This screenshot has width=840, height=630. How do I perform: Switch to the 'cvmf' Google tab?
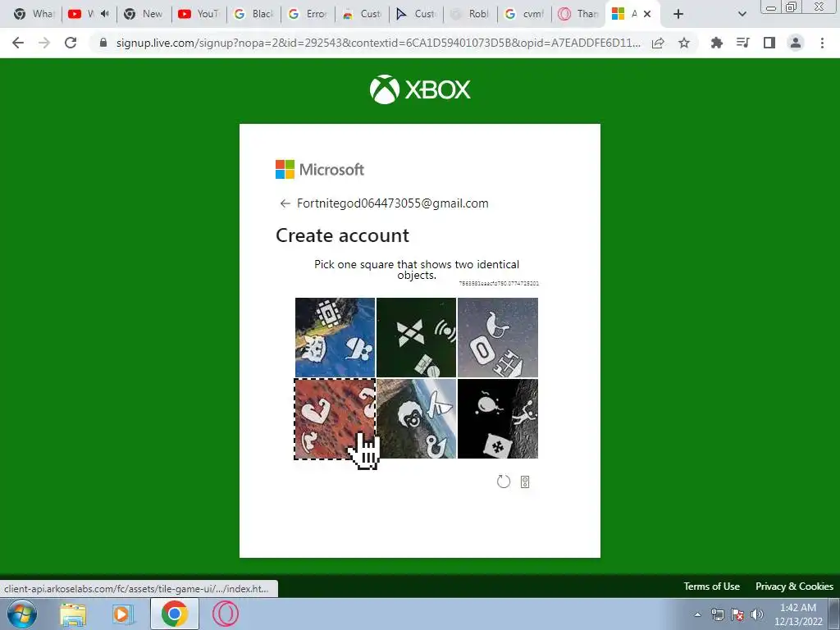[x=526, y=14]
